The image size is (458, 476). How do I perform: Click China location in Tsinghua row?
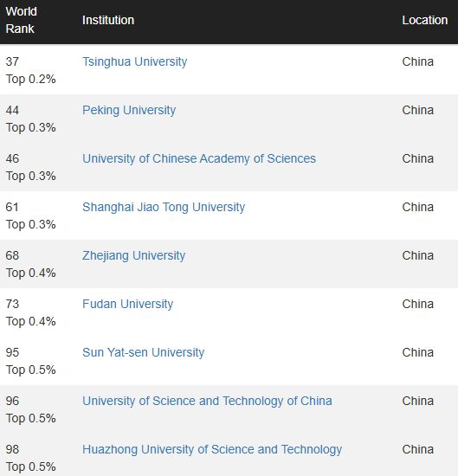click(x=417, y=61)
